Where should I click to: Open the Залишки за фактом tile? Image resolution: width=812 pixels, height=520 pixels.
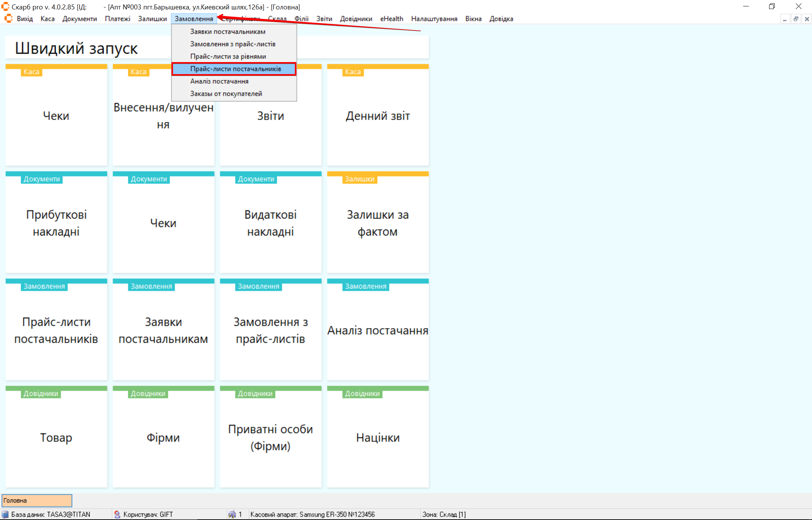tap(378, 223)
